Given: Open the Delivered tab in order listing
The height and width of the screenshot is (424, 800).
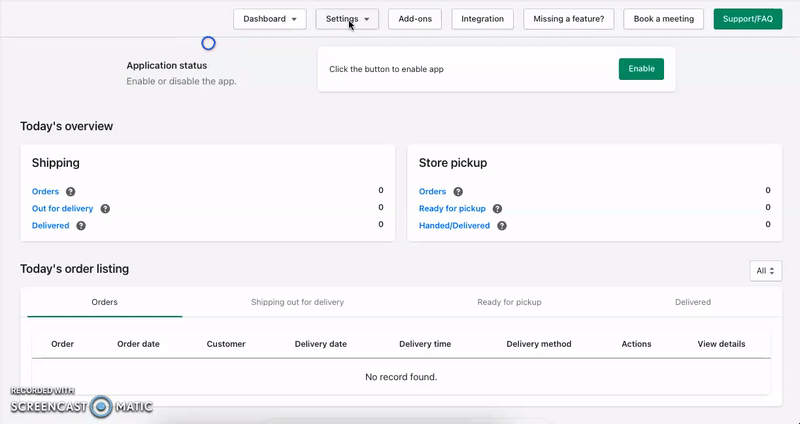Looking at the screenshot, I should tap(693, 302).
